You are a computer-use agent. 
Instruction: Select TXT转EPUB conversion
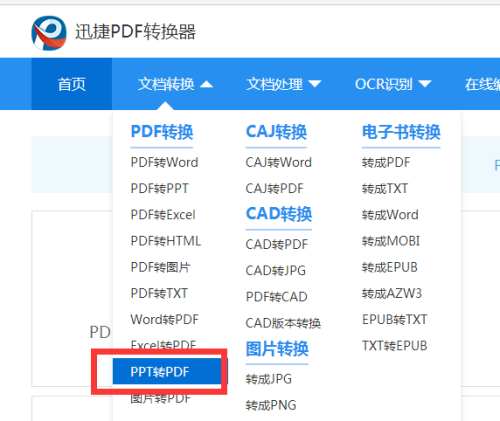[x=395, y=346]
